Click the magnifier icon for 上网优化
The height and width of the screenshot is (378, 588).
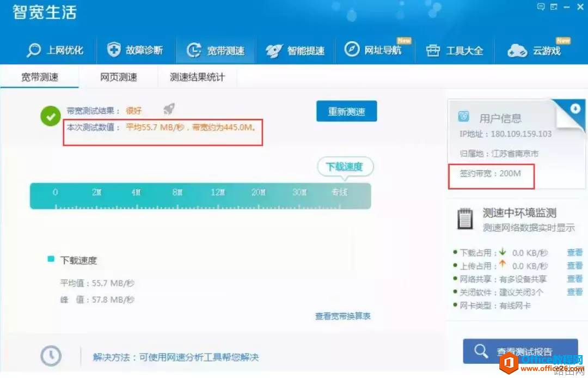tap(34, 50)
